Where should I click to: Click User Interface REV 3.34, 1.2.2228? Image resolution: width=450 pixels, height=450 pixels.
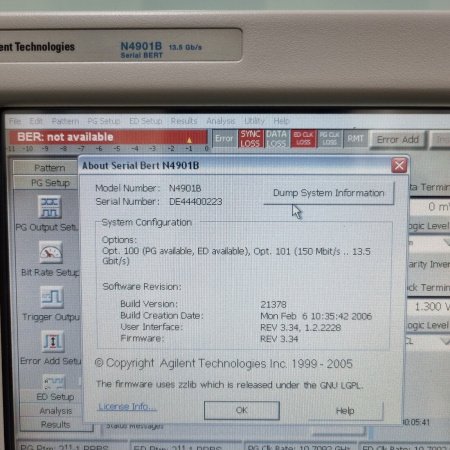click(x=301, y=328)
